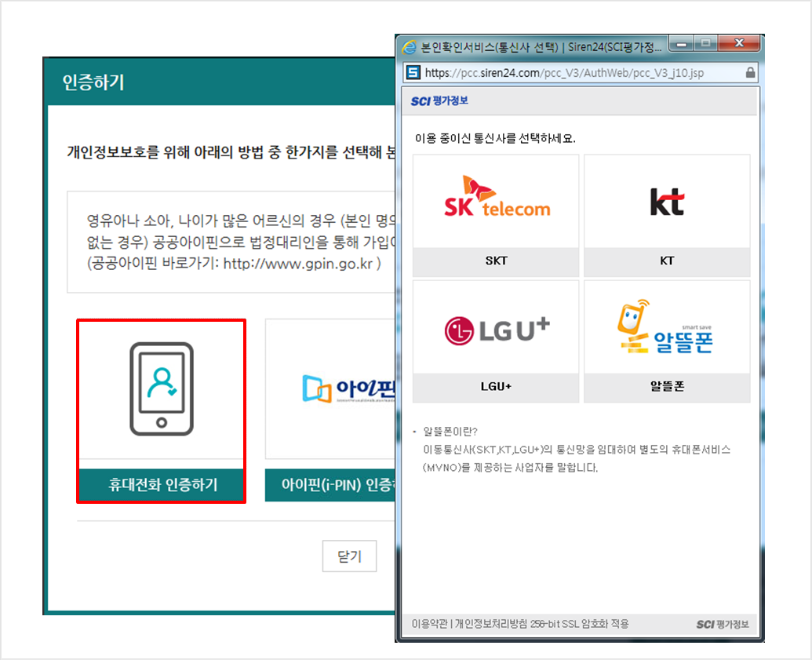Click the site favicon beside the URL

pyautogui.click(x=413, y=72)
